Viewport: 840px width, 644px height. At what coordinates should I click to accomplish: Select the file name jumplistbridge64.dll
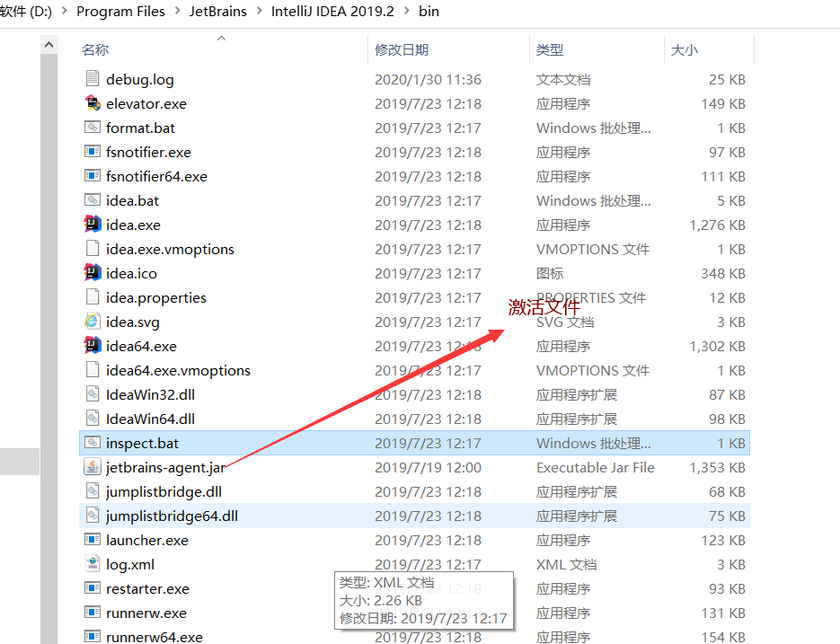(172, 516)
